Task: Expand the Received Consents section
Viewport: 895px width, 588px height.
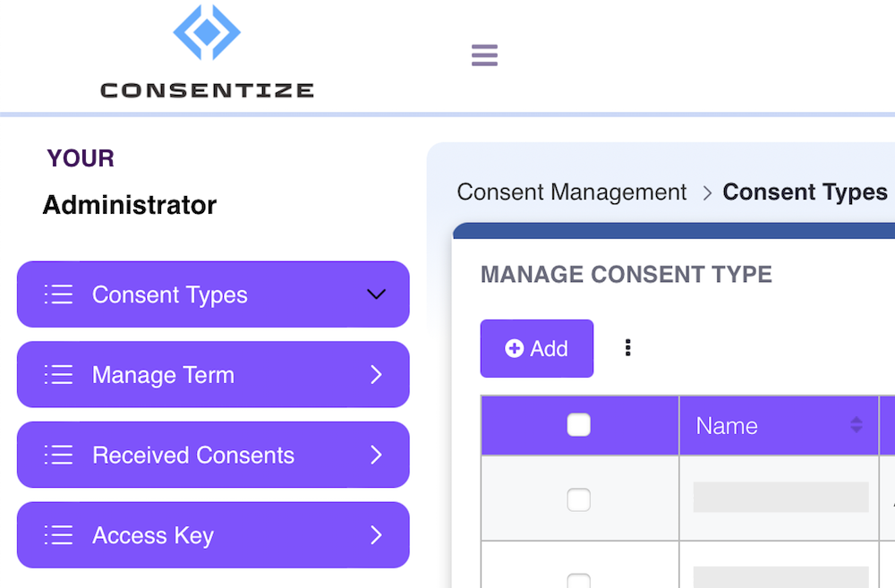Action: click(376, 455)
